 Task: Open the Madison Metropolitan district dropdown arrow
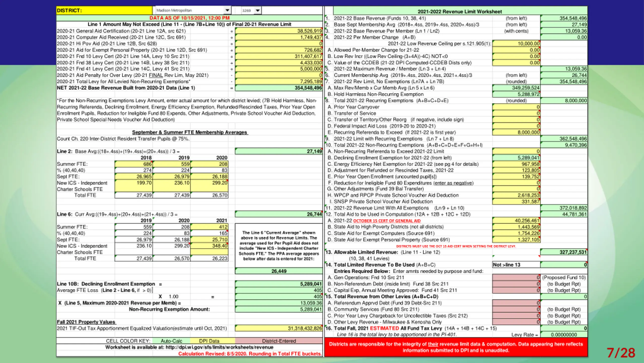pyautogui.click(x=227, y=10)
